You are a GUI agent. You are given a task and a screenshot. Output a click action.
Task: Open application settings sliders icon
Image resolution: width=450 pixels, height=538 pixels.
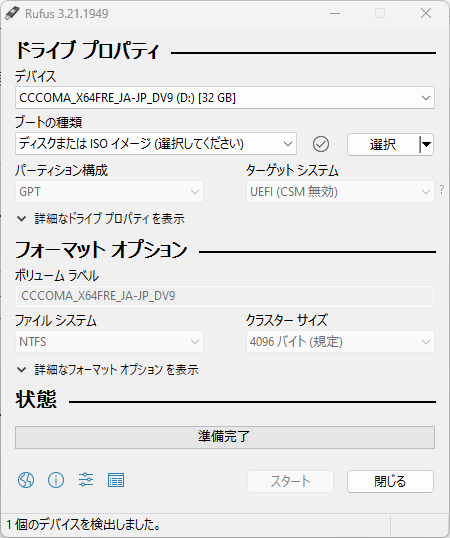point(86,480)
